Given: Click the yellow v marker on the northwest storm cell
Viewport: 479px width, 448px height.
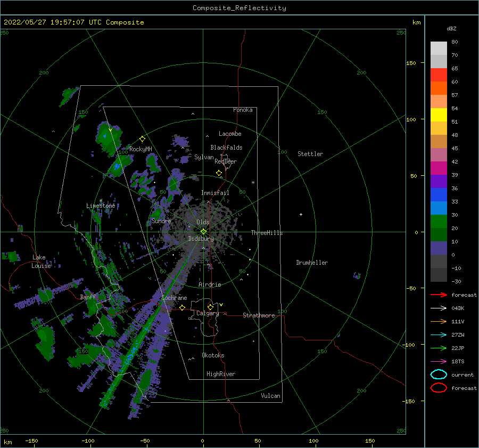Looking at the screenshot, I should (x=110, y=129).
